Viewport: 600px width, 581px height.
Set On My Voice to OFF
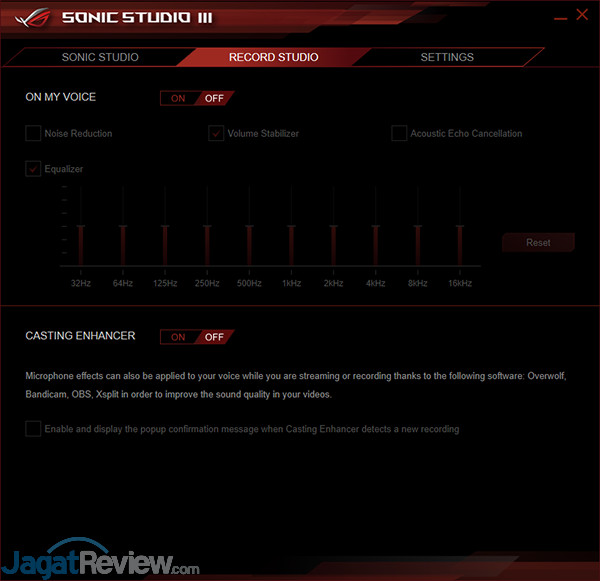click(214, 98)
